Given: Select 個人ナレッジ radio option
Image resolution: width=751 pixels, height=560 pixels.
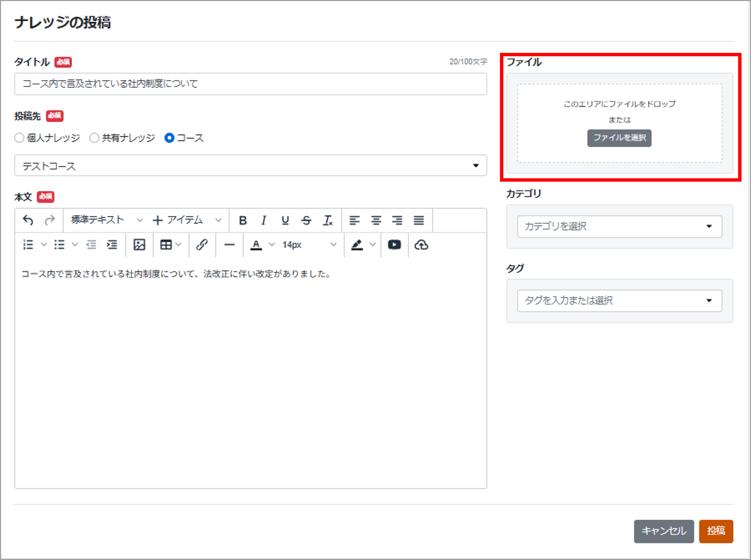Looking at the screenshot, I should point(19,138).
